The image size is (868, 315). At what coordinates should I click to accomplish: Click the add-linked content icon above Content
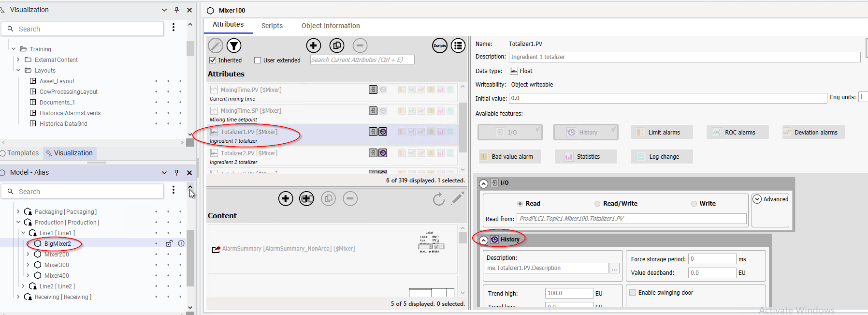306,198
